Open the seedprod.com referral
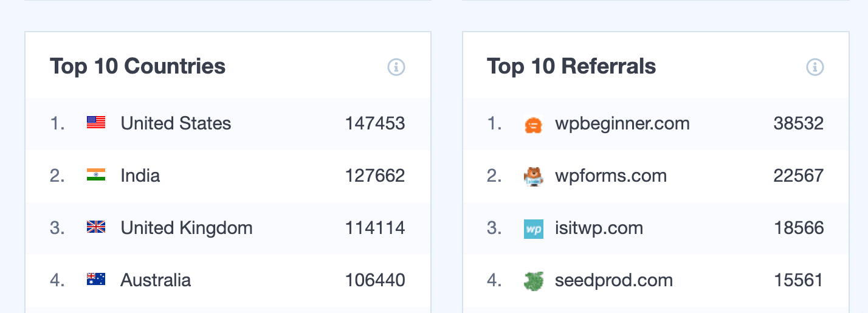Image resolution: width=868 pixels, height=313 pixels. [614, 281]
